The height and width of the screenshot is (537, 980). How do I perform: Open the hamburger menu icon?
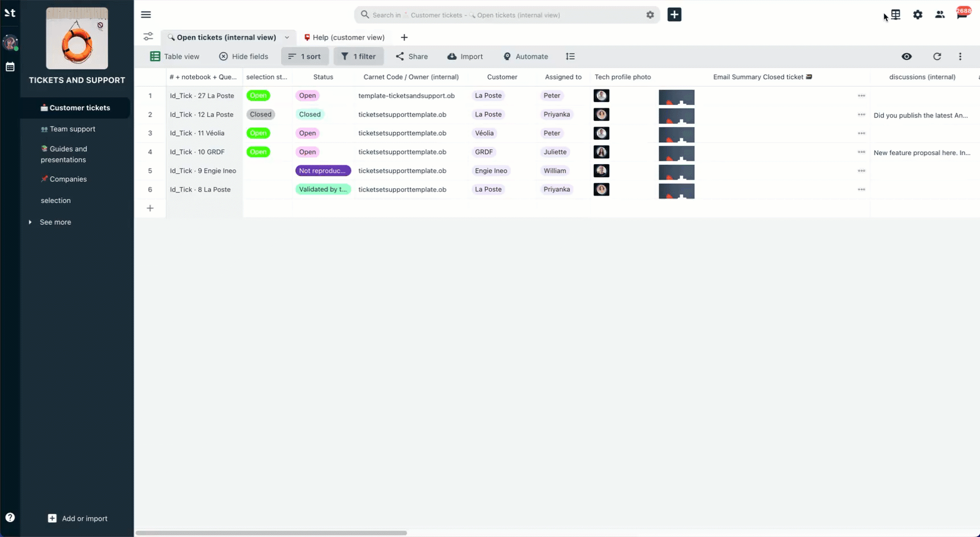tap(146, 15)
